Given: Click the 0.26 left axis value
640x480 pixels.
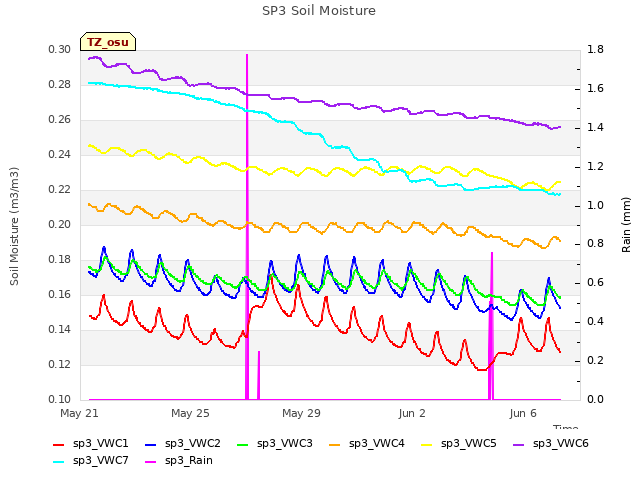Looking at the screenshot, I should [60, 120].
